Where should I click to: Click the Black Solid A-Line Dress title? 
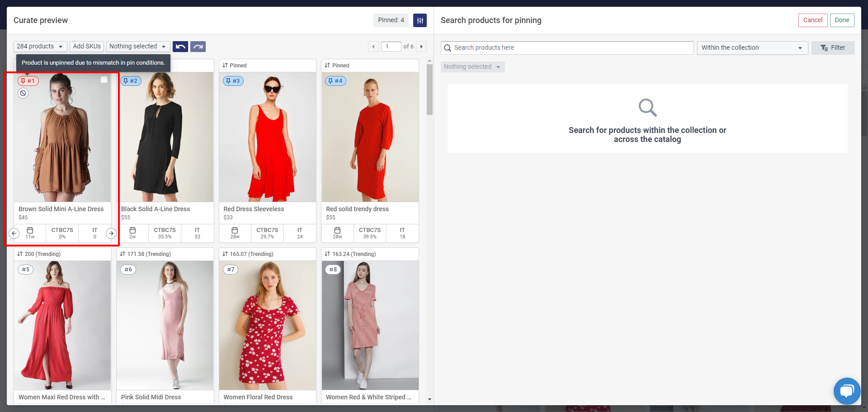click(156, 209)
